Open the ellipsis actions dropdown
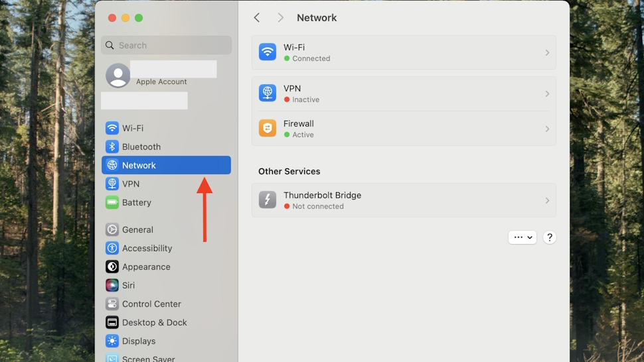The height and width of the screenshot is (362, 644). [x=523, y=237]
